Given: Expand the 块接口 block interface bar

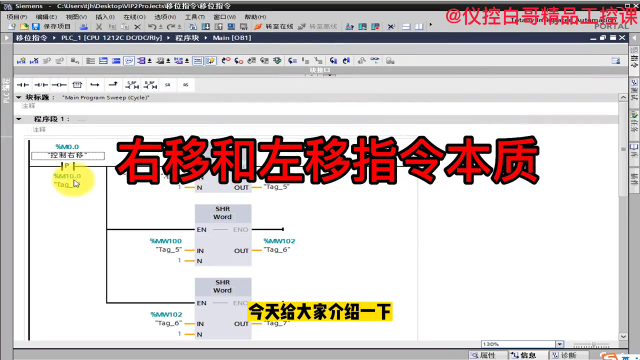Looking at the screenshot, I should 320,71.
